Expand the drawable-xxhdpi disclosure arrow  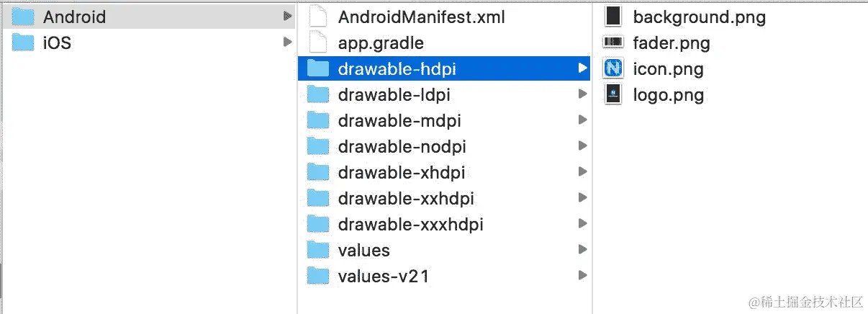point(582,198)
